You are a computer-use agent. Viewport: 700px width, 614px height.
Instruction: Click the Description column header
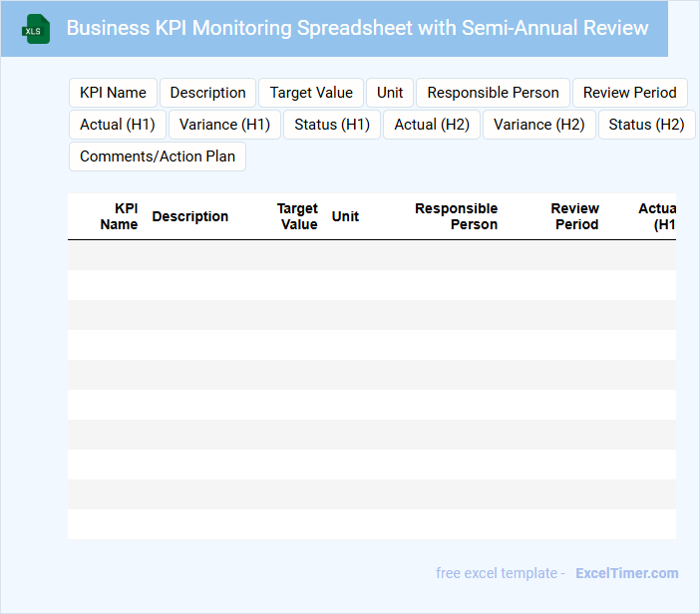click(x=190, y=216)
